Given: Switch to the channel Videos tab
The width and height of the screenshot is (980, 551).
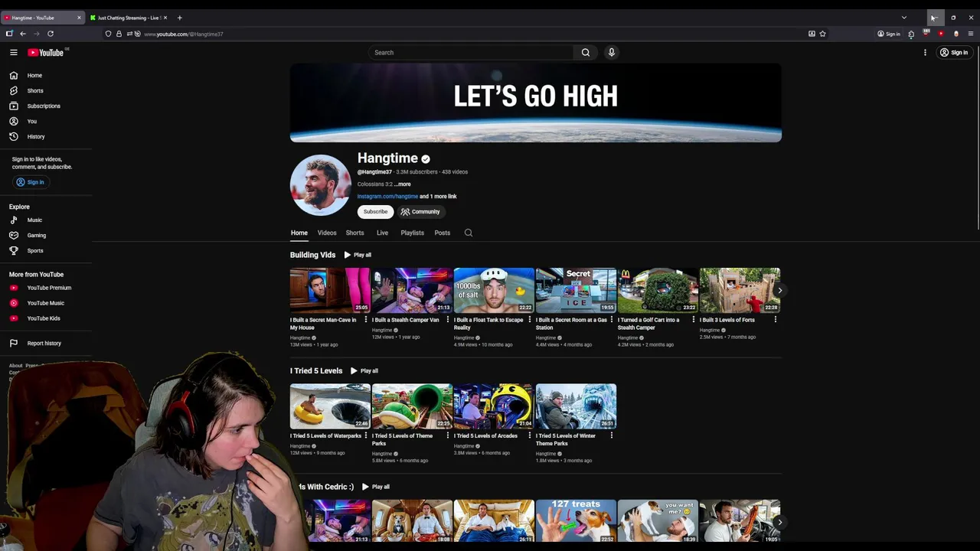Looking at the screenshot, I should coord(327,233).
